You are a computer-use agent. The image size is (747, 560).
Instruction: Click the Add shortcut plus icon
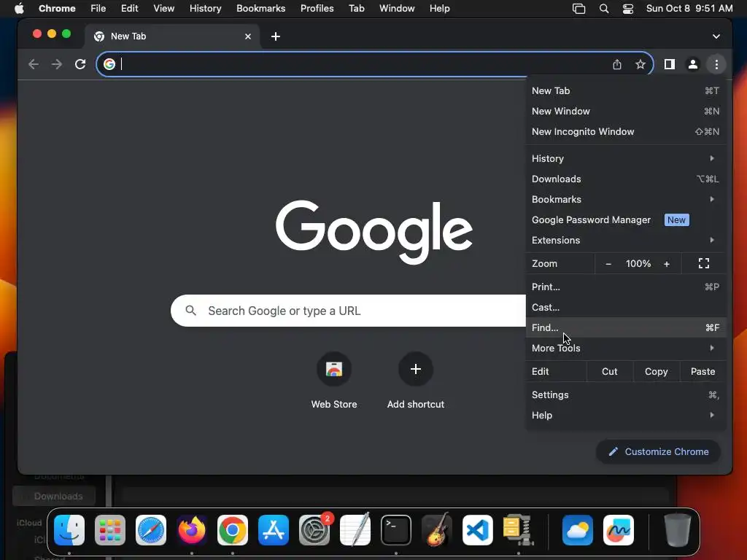(x=415, y=369)
